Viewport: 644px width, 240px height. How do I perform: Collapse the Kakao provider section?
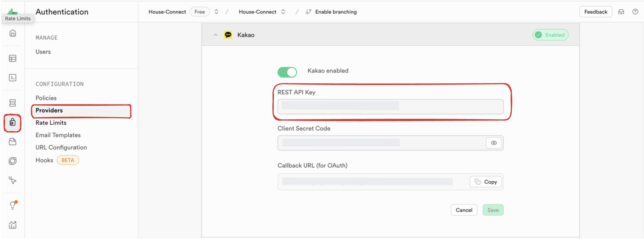pos(215,35)
